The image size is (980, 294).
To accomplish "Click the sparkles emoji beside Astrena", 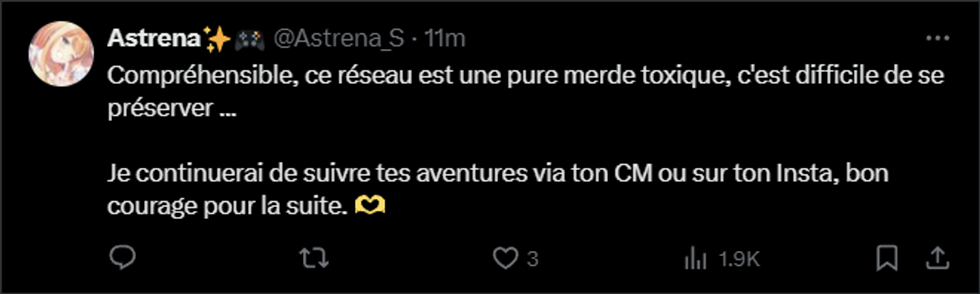I will tap(217, 39).
